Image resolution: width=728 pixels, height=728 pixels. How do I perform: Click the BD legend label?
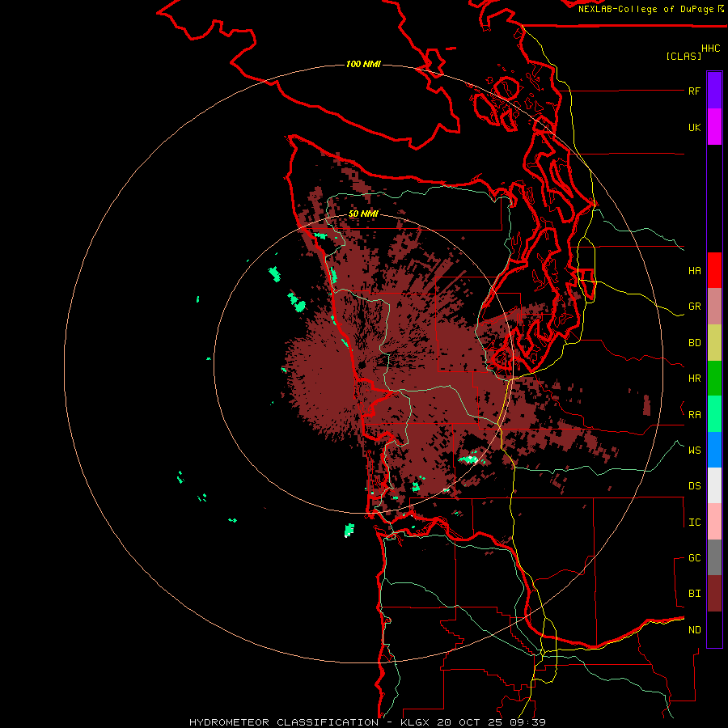pos(695,343)
